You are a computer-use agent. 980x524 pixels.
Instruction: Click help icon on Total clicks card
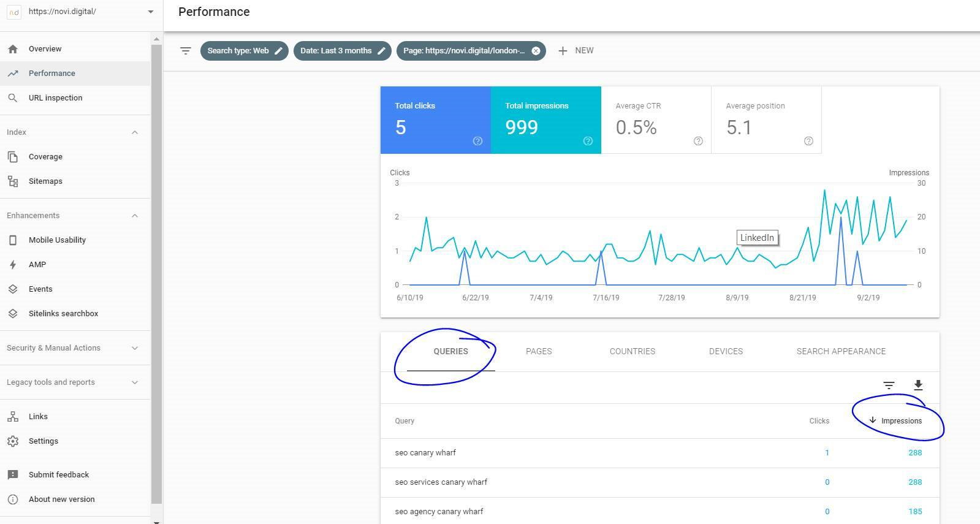click(x=477, y=141)
